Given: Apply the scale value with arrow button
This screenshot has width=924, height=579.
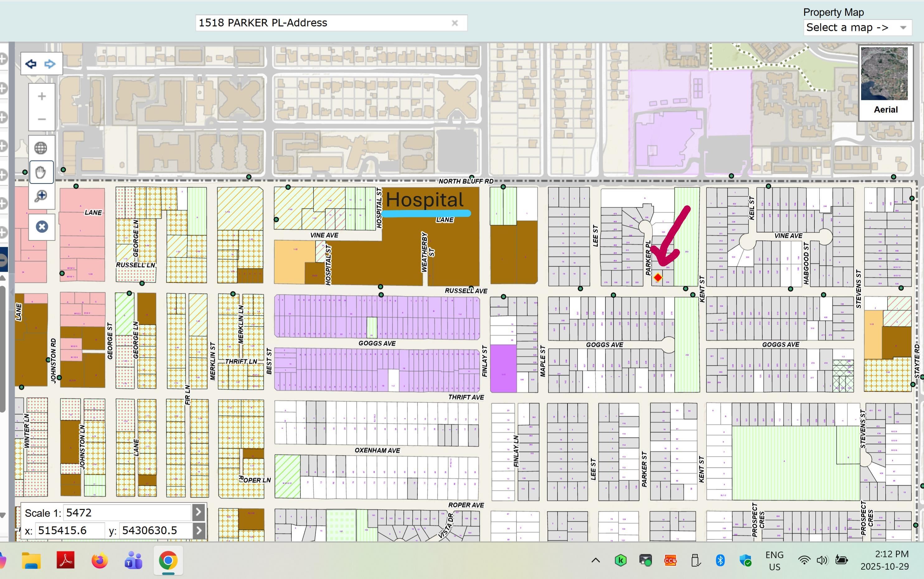Looking at the screenshot, I should (x=198, y=512).
